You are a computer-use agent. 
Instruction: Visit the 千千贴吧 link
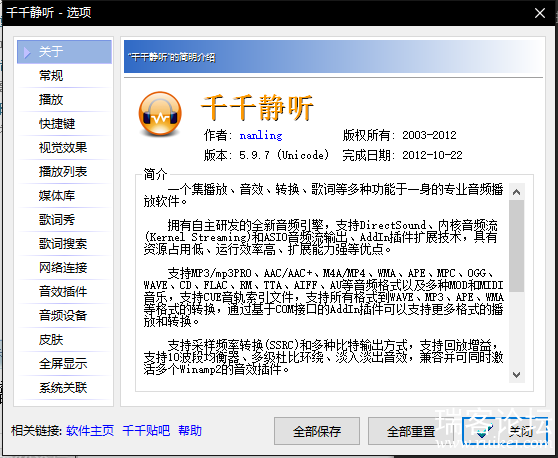click(x=146, y=431)
